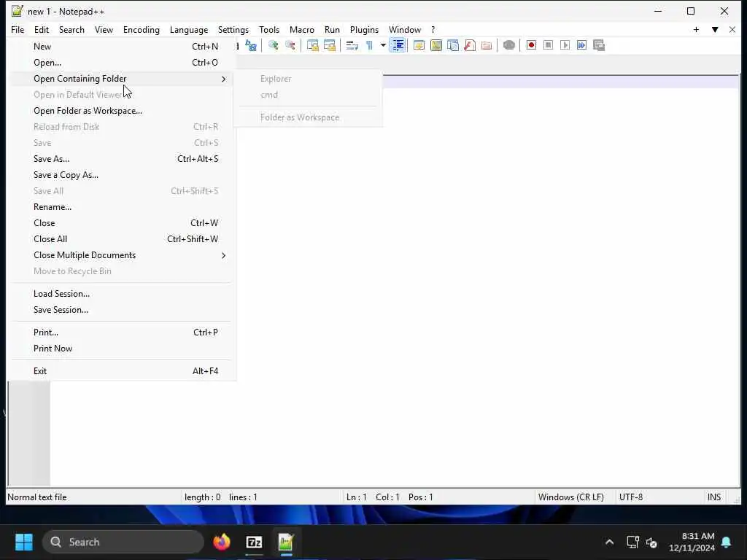The height and width of the screenshot is (560, 747).
Task: Select Open Folder as Workspace... entry
Action: point(122,111)
